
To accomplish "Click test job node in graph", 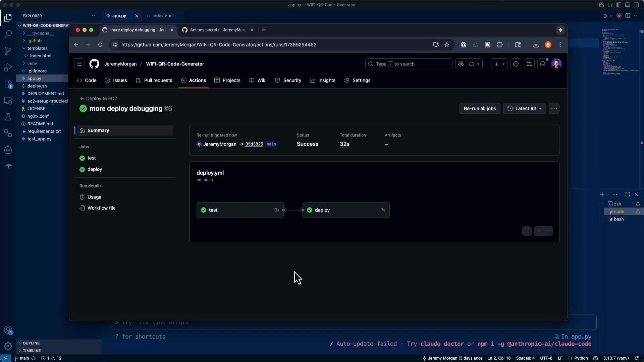I will pyautogui.click(x=240, y=210).
